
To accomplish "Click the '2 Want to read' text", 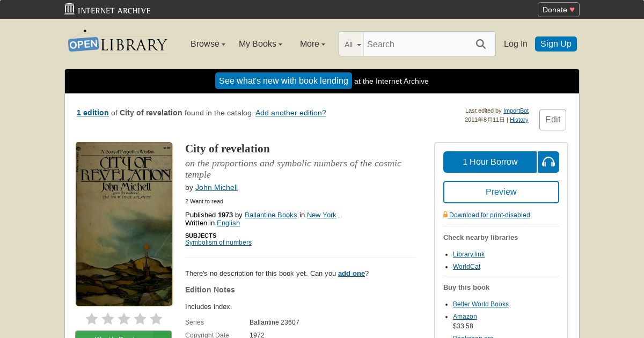I will pos(204,201).
